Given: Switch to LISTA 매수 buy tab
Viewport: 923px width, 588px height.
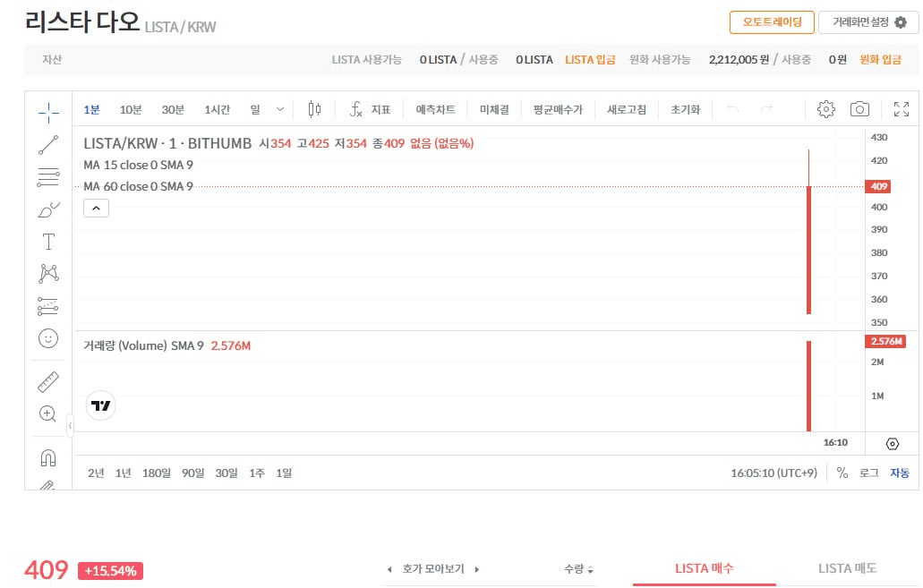Looking at the screenshot, I should (704, 568).
